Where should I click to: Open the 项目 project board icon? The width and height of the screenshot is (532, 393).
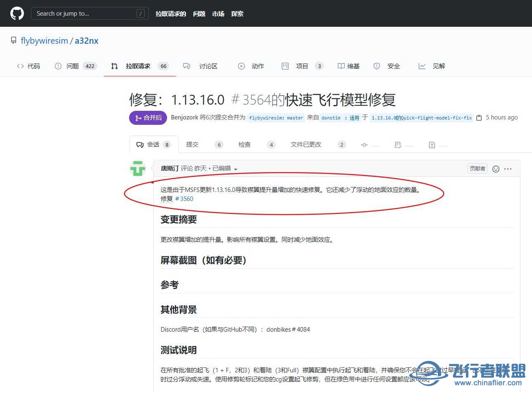tap(285, 66)
